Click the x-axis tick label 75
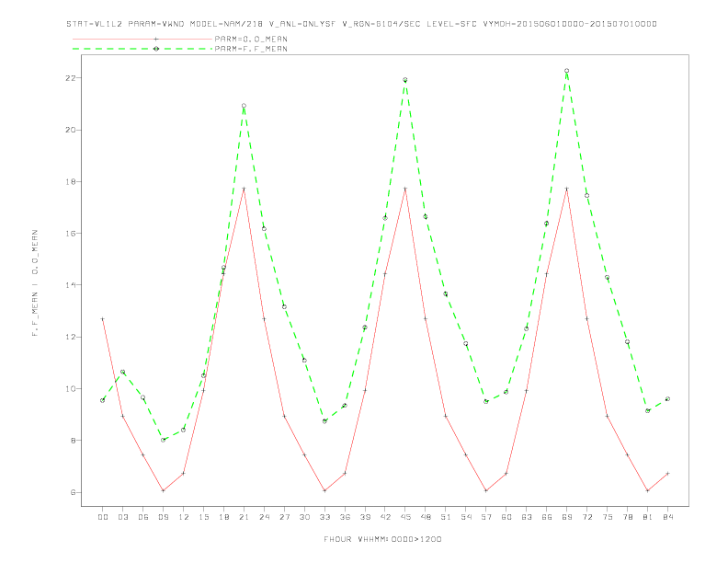The width and height of the screenshot is (728, 563). point(608,517)
